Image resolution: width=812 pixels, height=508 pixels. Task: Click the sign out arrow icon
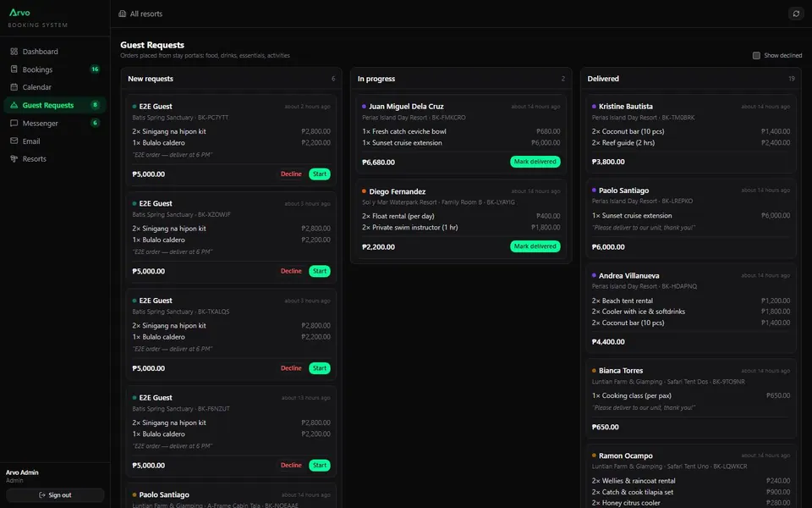pyautogui.click(x=42, y=495)
